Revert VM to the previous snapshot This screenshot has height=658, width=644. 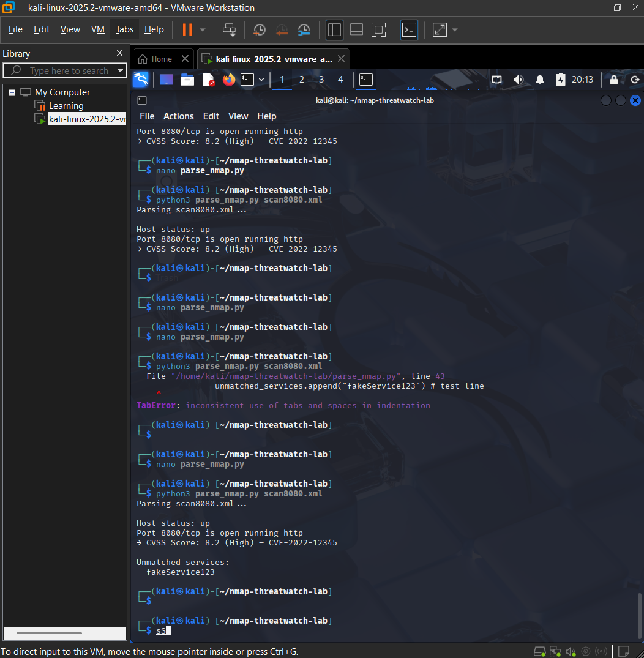tap(282, 29)
